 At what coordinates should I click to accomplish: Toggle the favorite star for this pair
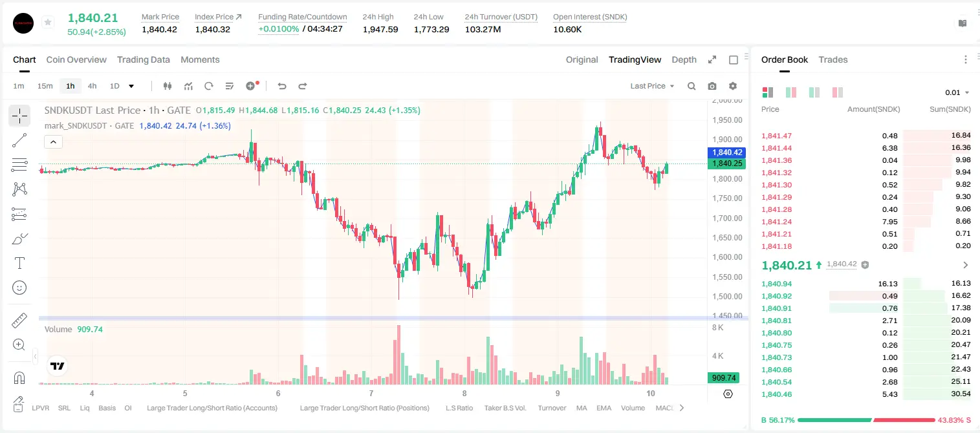click(x=48, y=23)
